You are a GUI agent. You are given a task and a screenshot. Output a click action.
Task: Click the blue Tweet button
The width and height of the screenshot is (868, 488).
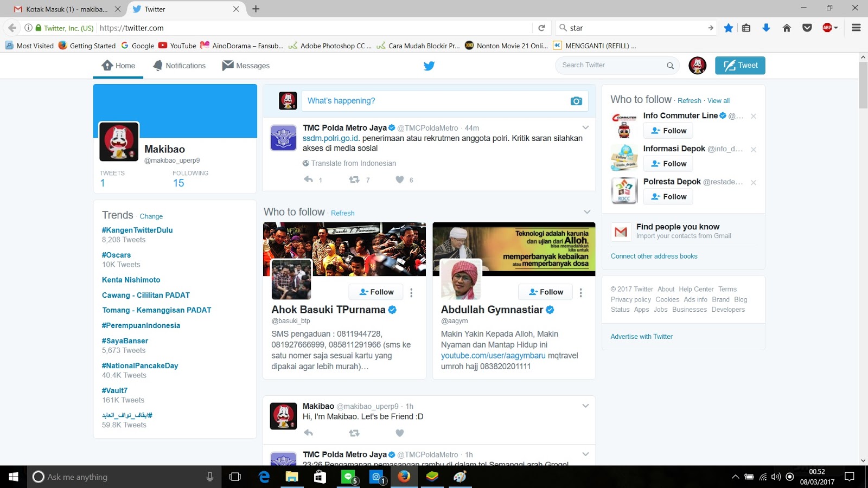click(740, 66)
